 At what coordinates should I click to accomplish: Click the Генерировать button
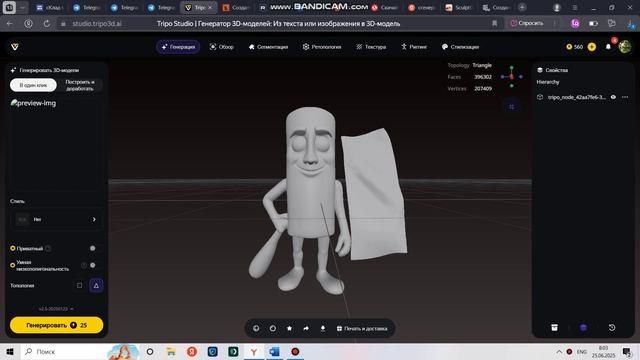(x=56, y=325)
